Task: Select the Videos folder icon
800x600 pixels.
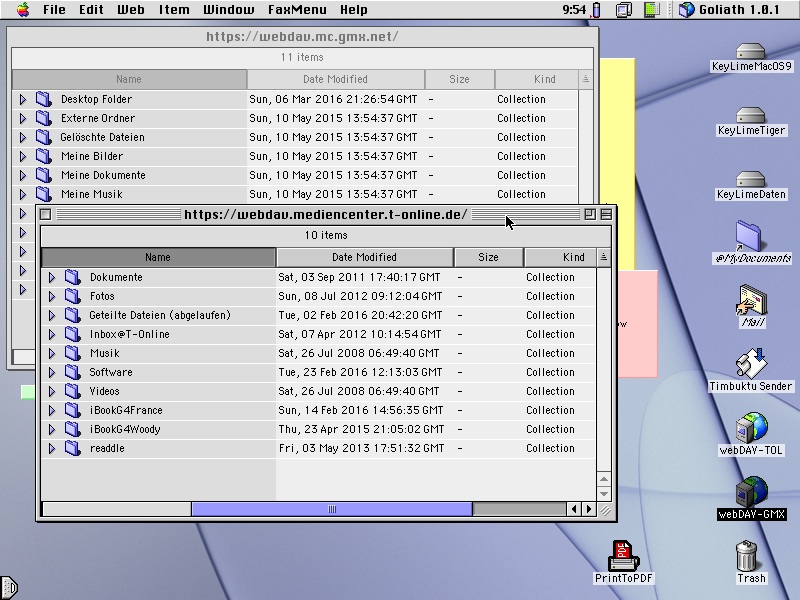Action: [72, 391]
